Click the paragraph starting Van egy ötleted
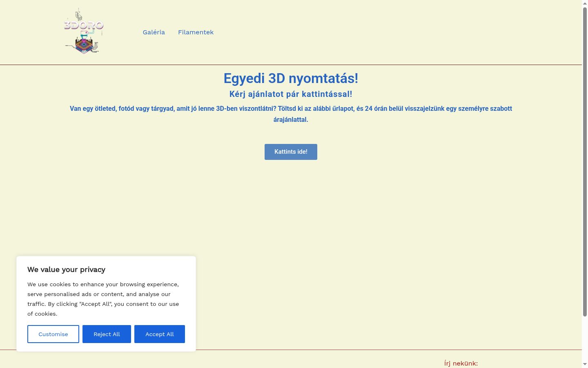This screenshot has width=588, height=368. [x=291, y=114]
